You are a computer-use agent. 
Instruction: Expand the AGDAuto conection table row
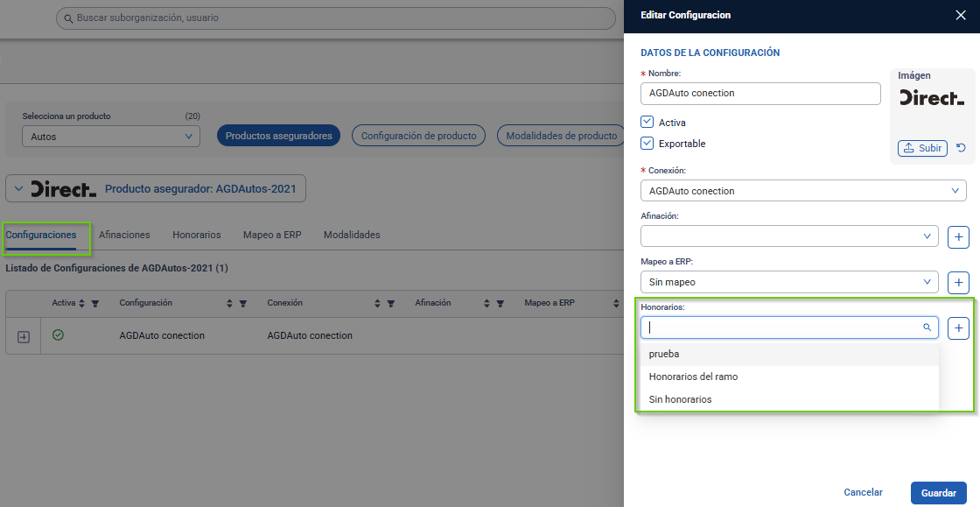(x=23, y=337)
